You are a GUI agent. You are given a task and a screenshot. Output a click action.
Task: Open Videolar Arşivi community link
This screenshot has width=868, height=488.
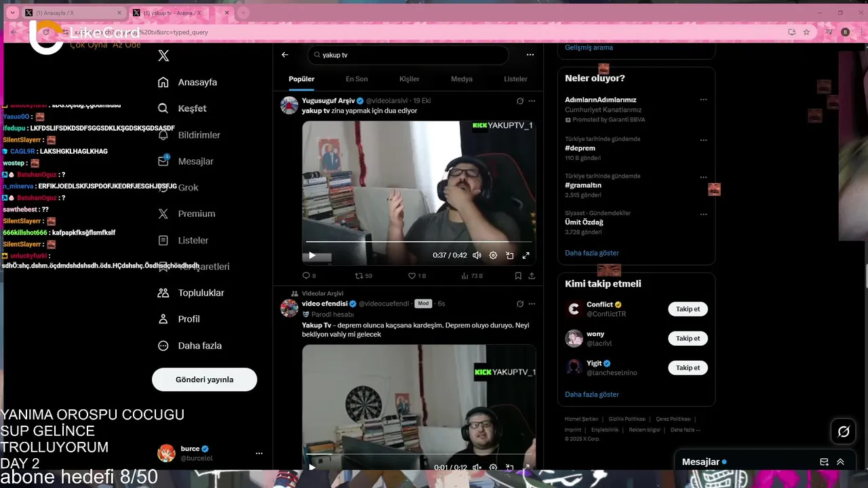coord(323,293)
